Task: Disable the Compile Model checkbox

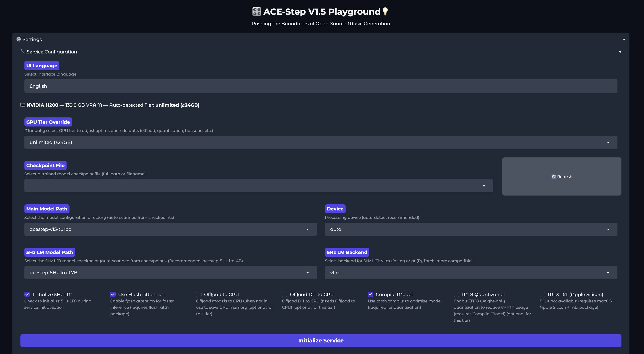Action: [x=370, y=294]
